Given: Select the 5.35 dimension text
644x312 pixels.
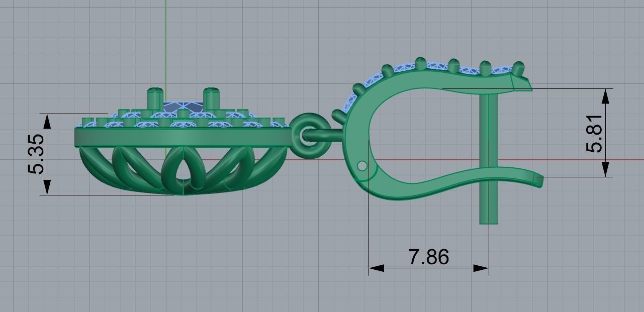Looking at the screenshot, I should click(x=36, y=153).
